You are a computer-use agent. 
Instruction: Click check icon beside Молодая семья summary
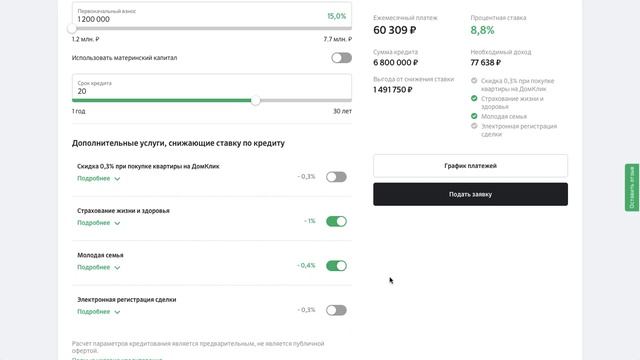(474, 116)
